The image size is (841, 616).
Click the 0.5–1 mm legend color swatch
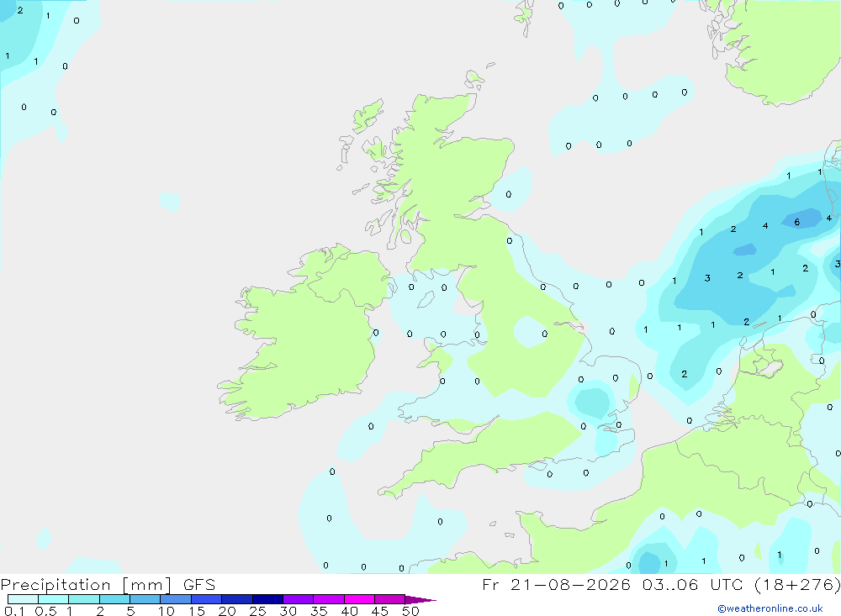click(x=53, y=599)
